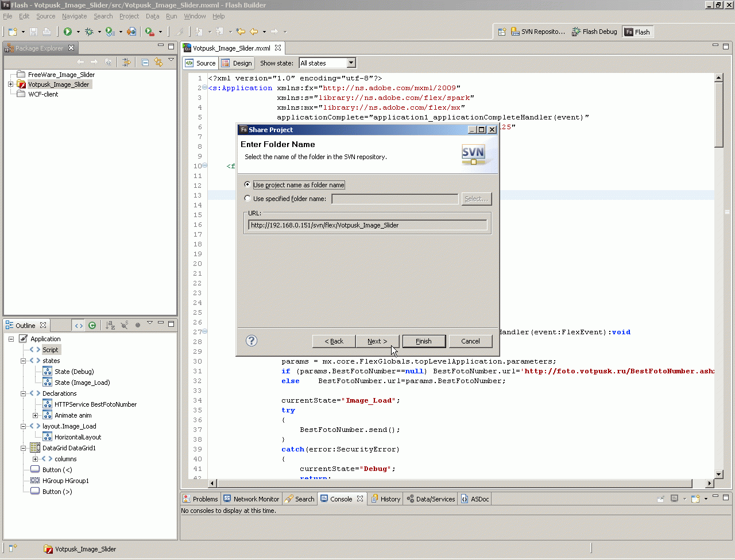Open the Navigate menu
This screenshot has width=735, height=560.
click(x=74, y=16)
